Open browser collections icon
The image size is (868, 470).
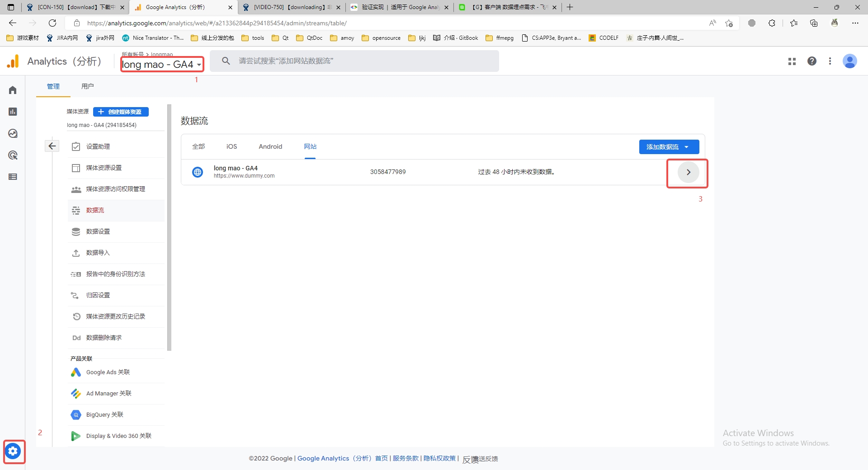pyautogui.click(x=814, y=23)
